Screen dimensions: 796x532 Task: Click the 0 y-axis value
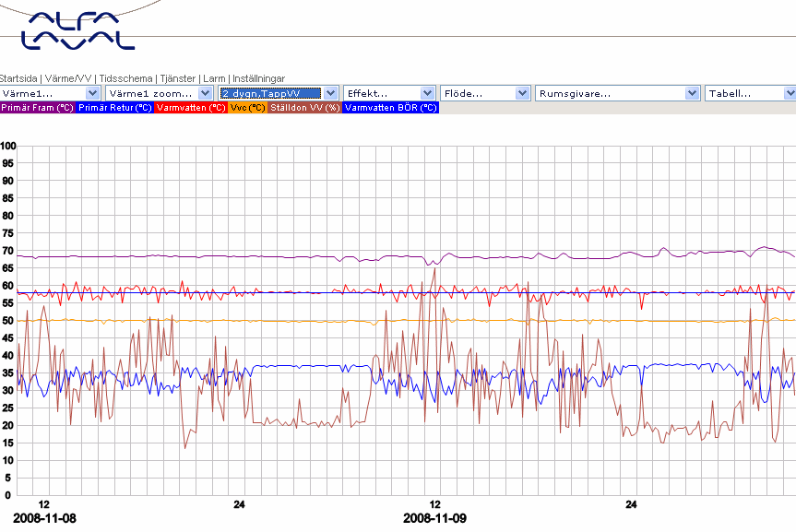[x=7, y=495]
